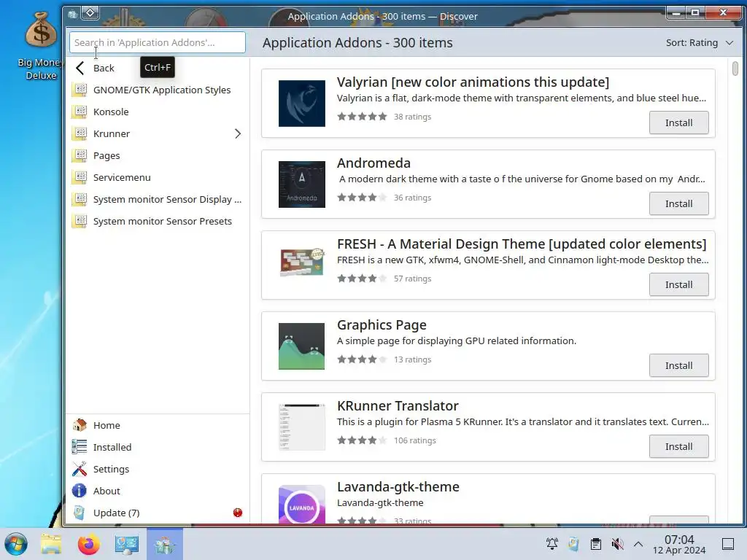Open Big Money Deluxe desktop icon
The height and width of the screenshot is (560, 747).
coord(41,46)
